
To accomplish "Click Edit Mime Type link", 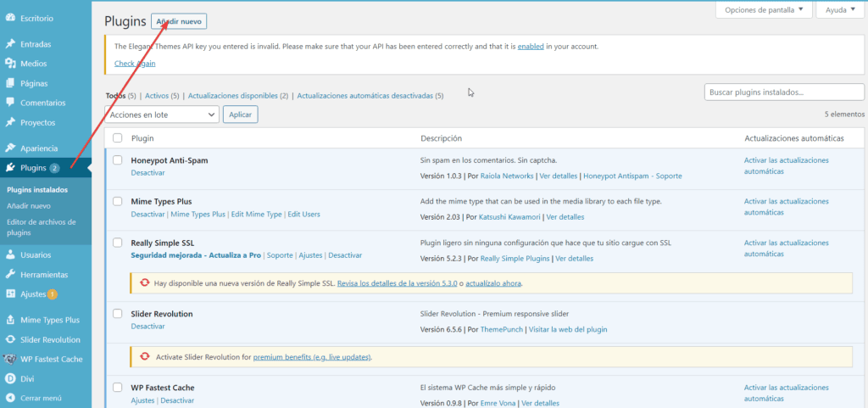I will point(256,215).
